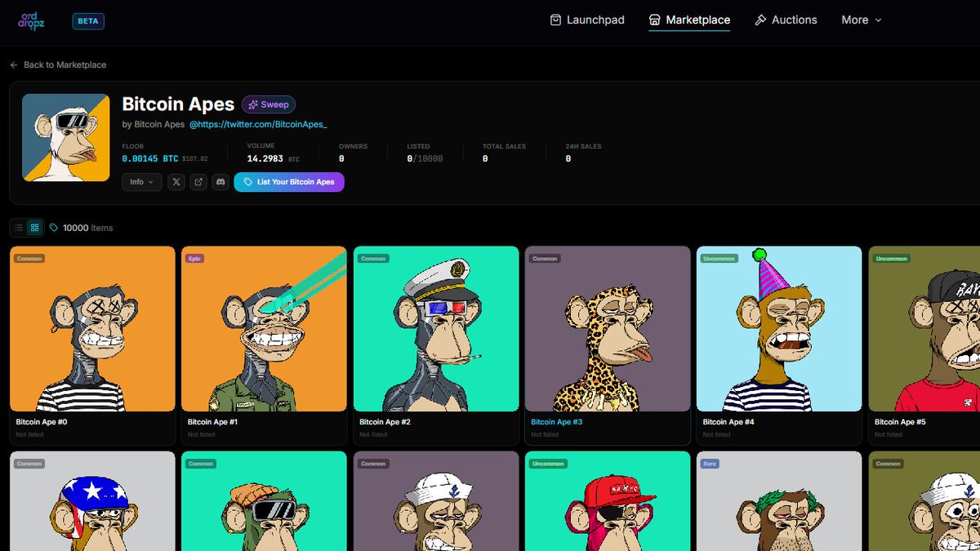Screen dimensions: 980x551
Task: Open the ape with American flag helmet
Action: 92,501
